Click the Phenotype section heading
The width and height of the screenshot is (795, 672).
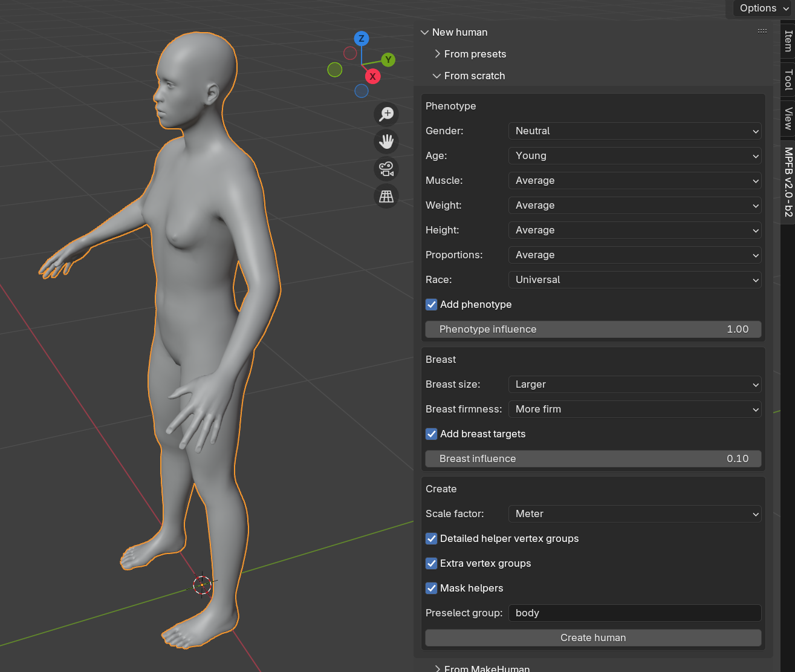coord(450,106)
